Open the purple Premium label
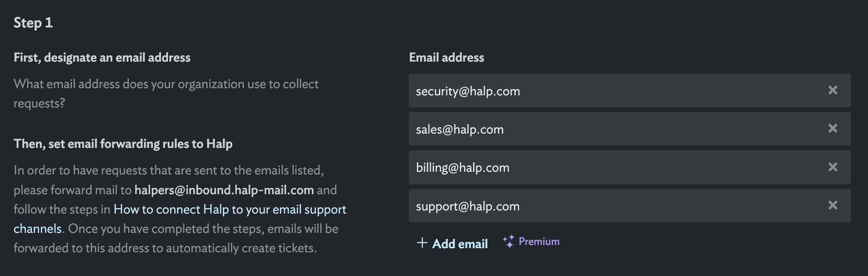This screenshot has height=276, width=868. 539,241
